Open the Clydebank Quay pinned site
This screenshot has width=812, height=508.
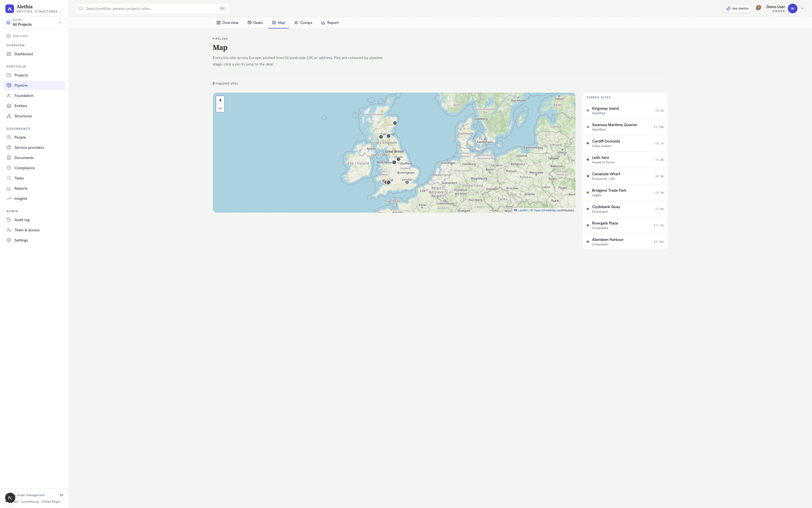[625, 209]
